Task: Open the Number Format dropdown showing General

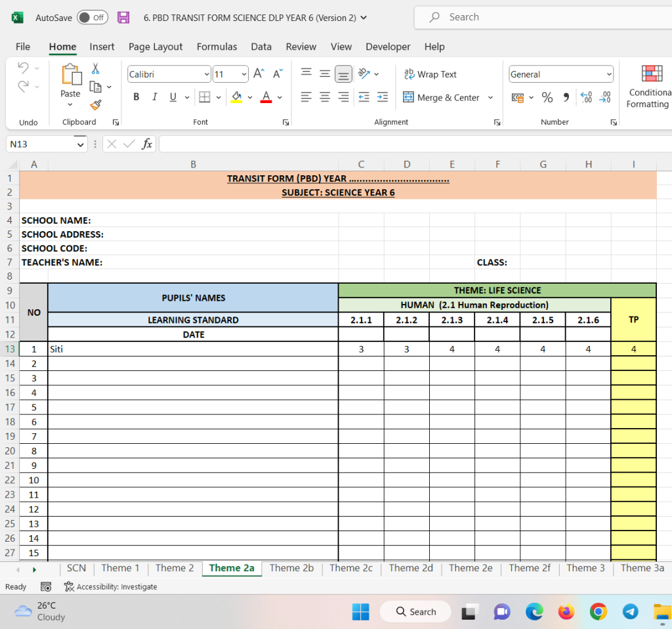Action: pos(560,74)
